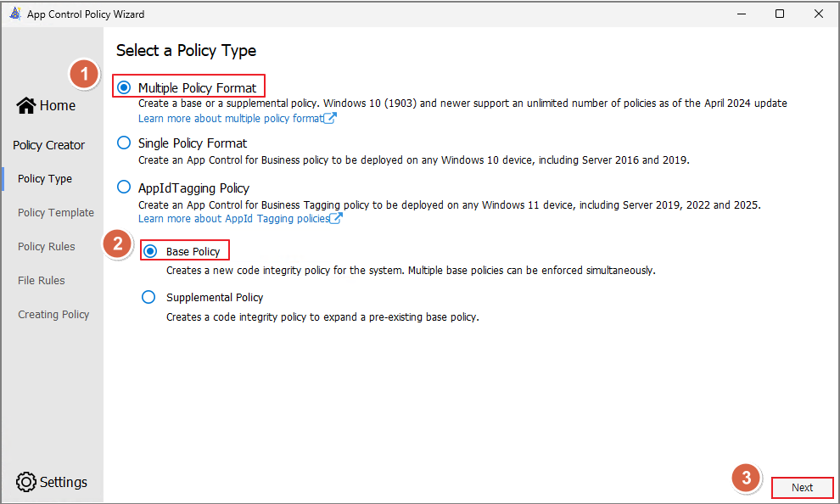
Task: Close the App Control Policy Wizard window
Action: click(819, 14)
